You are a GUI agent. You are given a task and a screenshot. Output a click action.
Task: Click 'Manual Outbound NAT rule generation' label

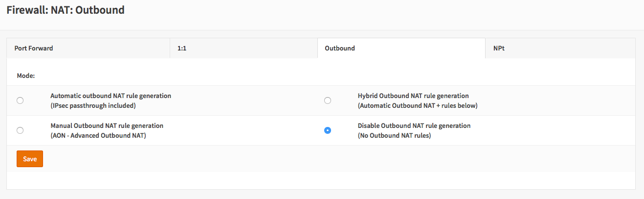pyautogui.click(x=107, y=126)
